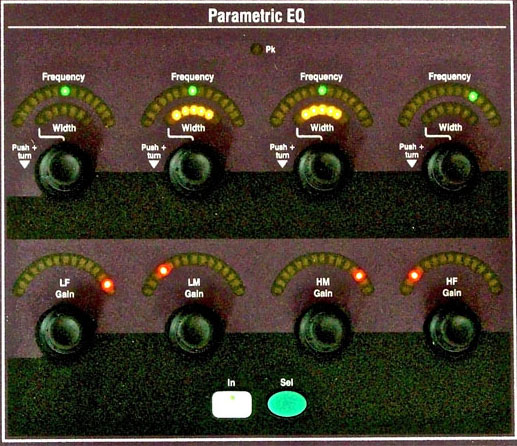The height and width of the screenshot is (446, 517).
Task: Click the green Frequency LED on HF band
Action: (473, 97)
